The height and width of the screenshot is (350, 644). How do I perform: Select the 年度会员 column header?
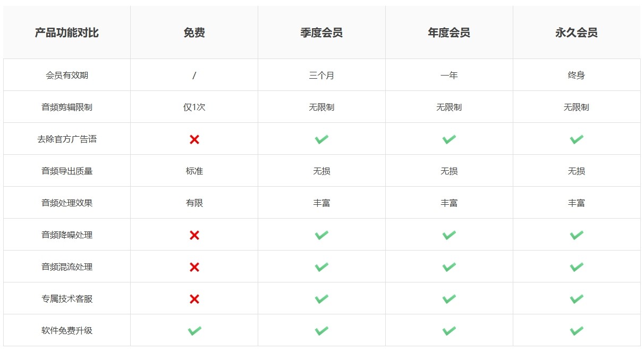[x=449, y=33]
